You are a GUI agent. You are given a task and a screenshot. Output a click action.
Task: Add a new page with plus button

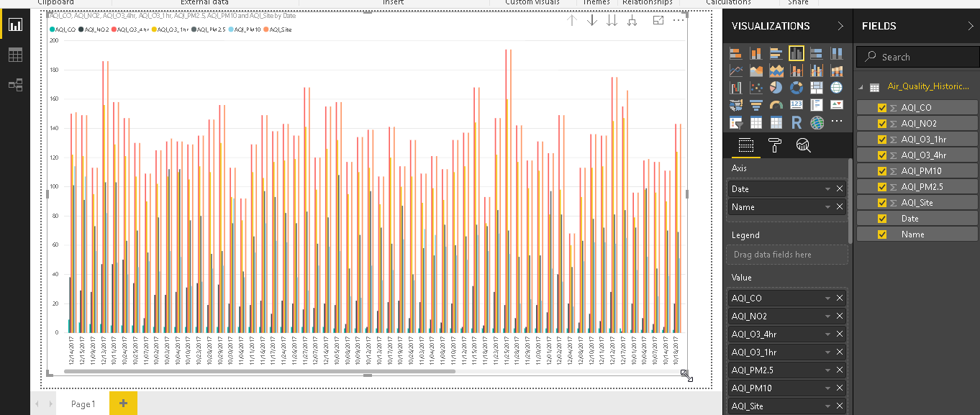(123, 403)
